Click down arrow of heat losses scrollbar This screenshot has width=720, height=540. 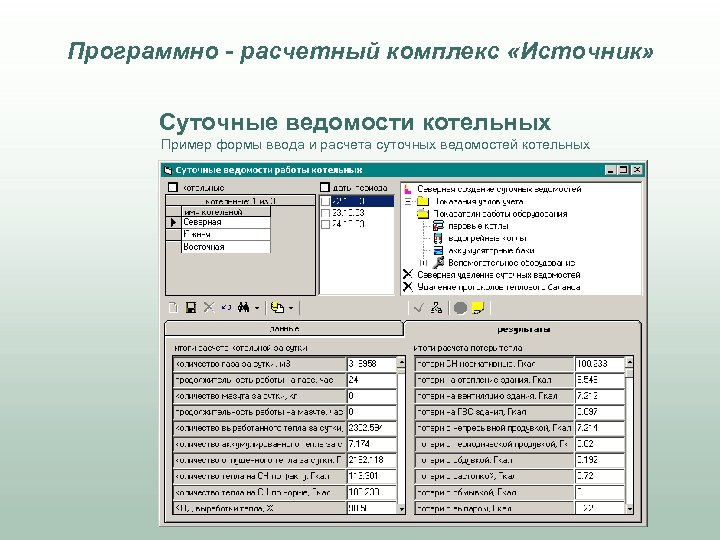[x=629, y=509]
